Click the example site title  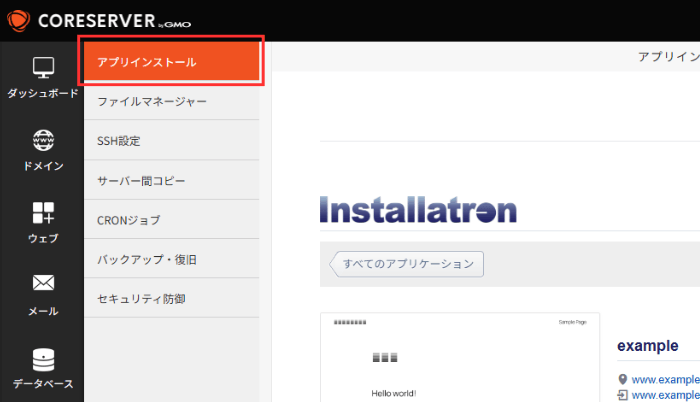(647, 346)
